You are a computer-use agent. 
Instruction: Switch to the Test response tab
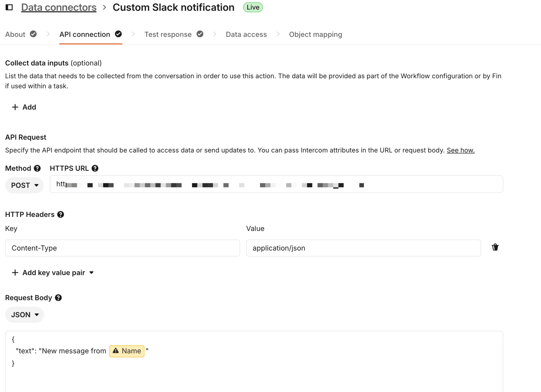pyautogui.click(x=173, y=34)
